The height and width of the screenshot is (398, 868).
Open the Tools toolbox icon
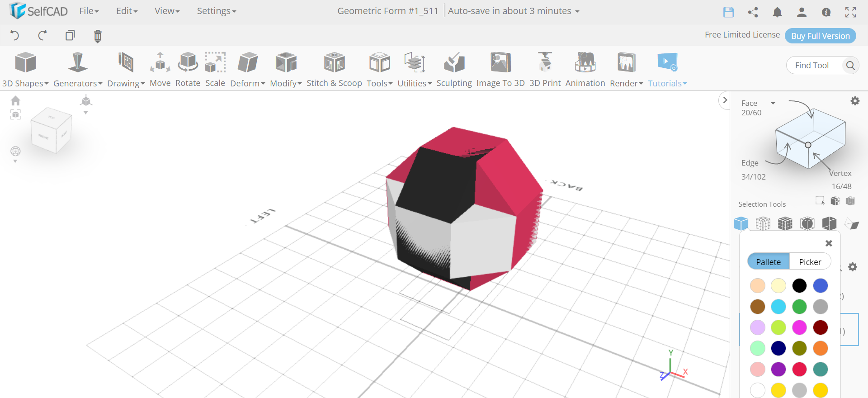[379, 62]
